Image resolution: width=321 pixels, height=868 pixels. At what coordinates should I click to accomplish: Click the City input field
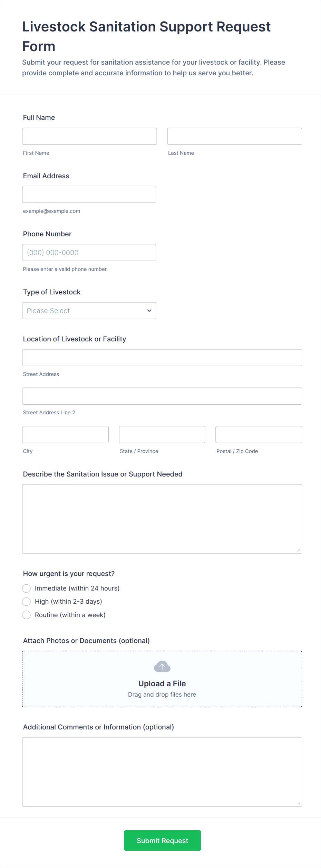point(65,435)
